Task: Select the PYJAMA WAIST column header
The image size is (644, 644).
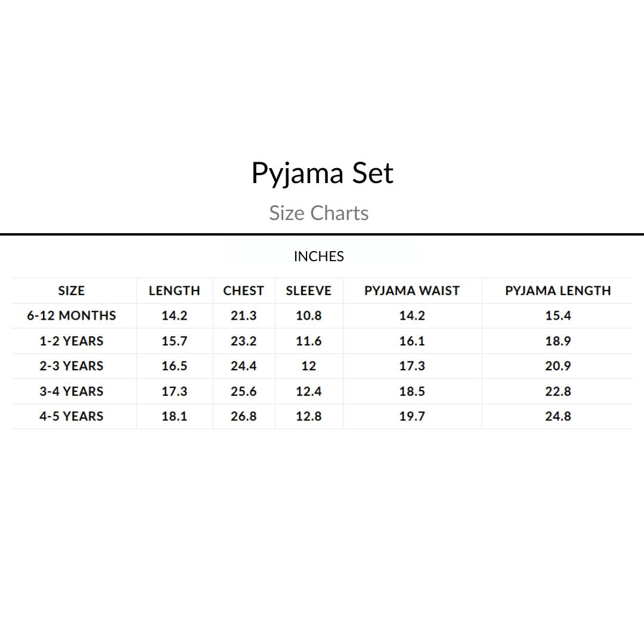Action: (412, 291)
